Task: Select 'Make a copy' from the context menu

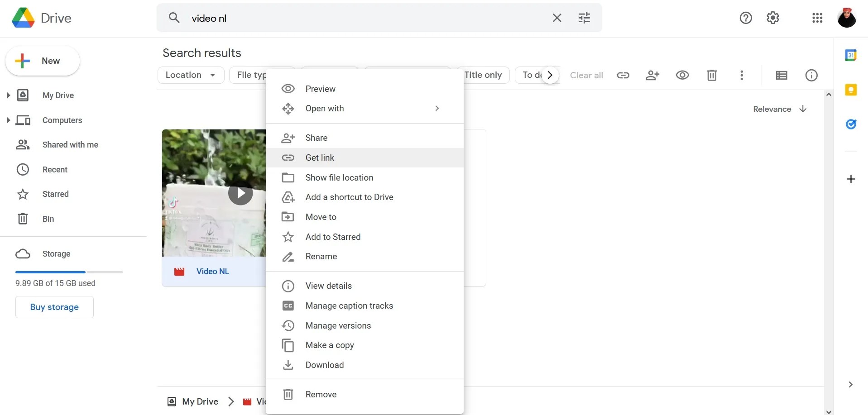Action: pyautogui.click(x=330, y=345)
